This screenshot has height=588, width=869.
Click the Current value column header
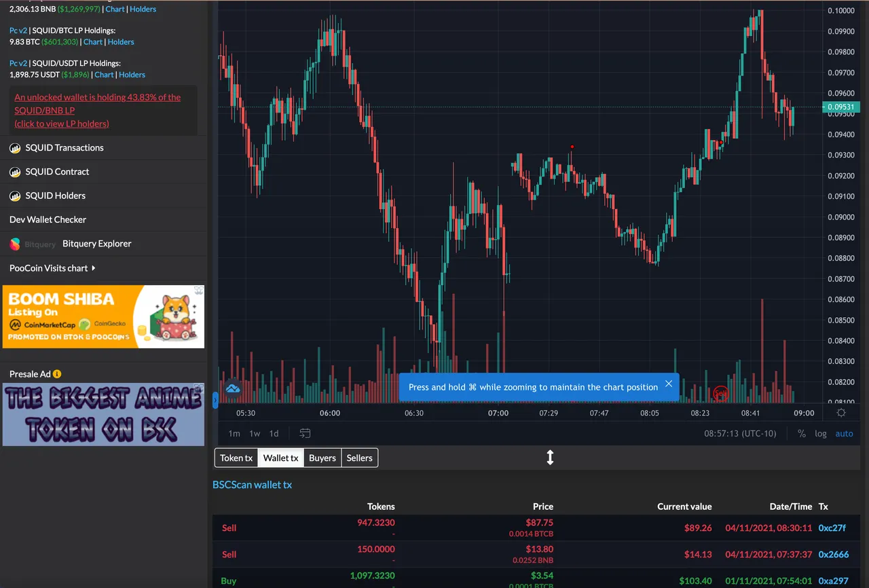pyautogui.click(x=684, y=507)
